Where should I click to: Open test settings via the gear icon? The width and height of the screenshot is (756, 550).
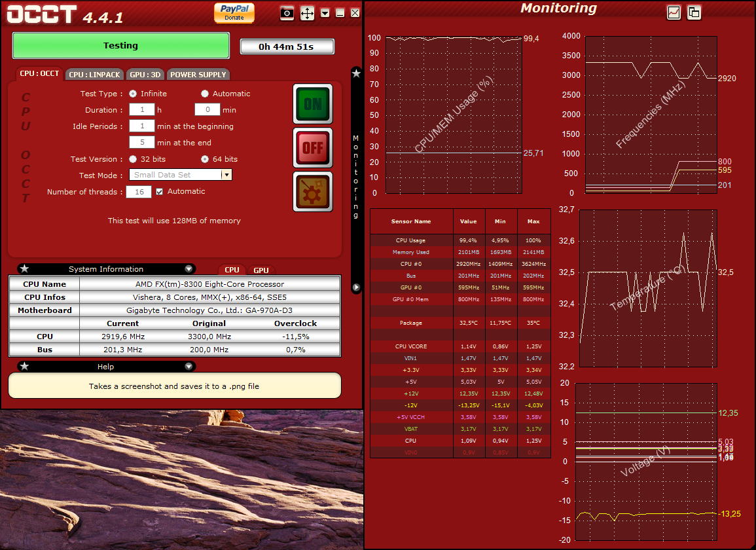tap(313, 192)
